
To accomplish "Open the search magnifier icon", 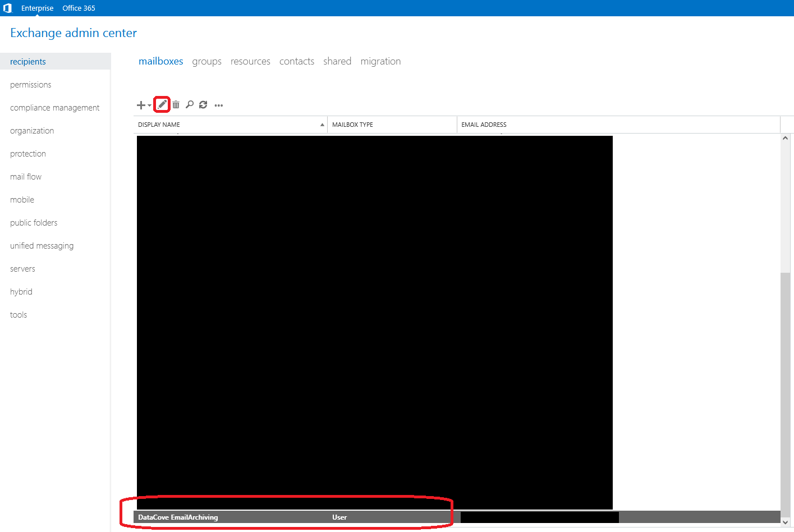I will tap(190, 104).
